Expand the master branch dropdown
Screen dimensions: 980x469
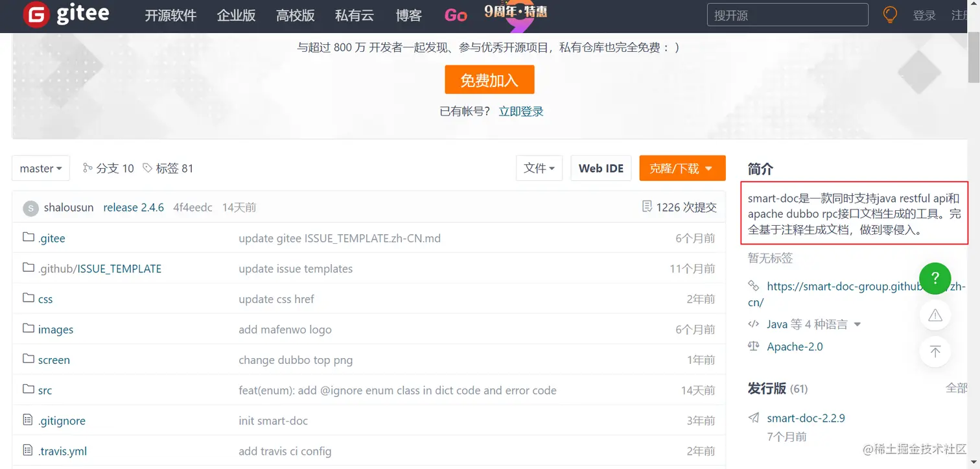tap(41, 169)
